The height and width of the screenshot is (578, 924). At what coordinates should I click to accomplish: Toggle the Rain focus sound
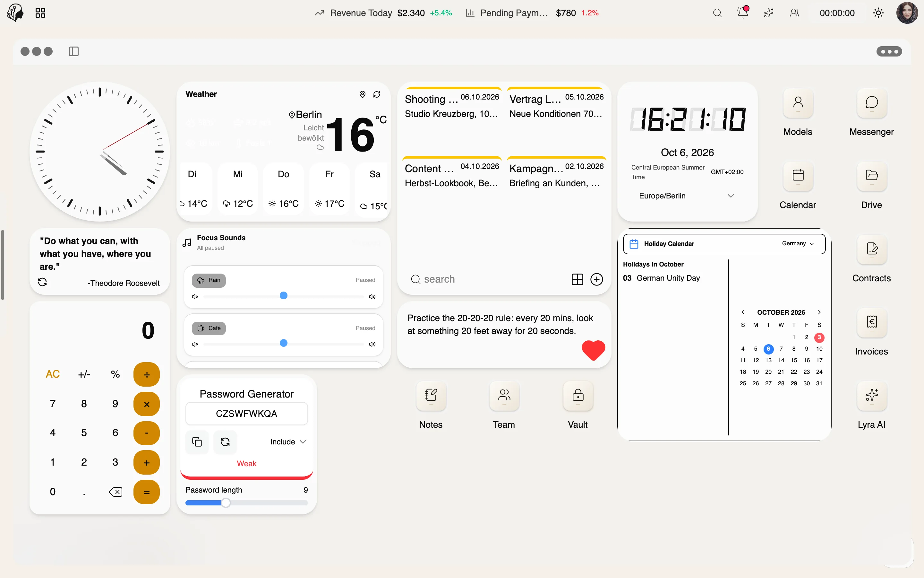click(209, 280)
